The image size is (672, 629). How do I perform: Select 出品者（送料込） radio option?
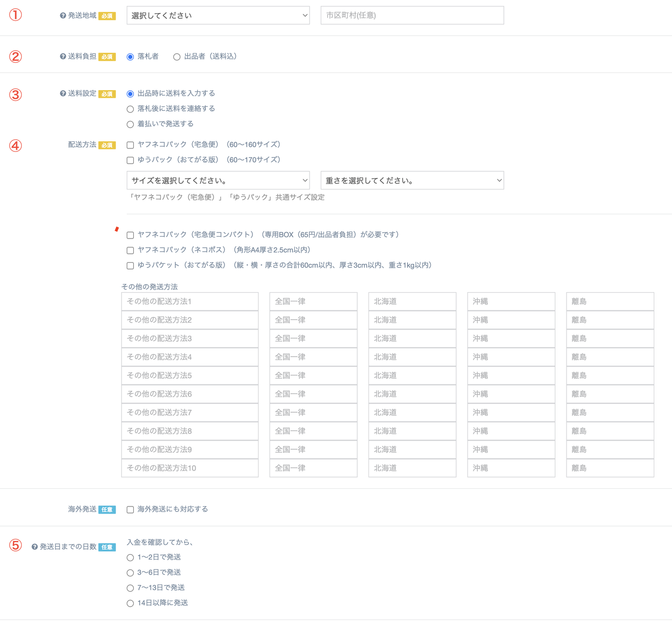pos(177,57)
